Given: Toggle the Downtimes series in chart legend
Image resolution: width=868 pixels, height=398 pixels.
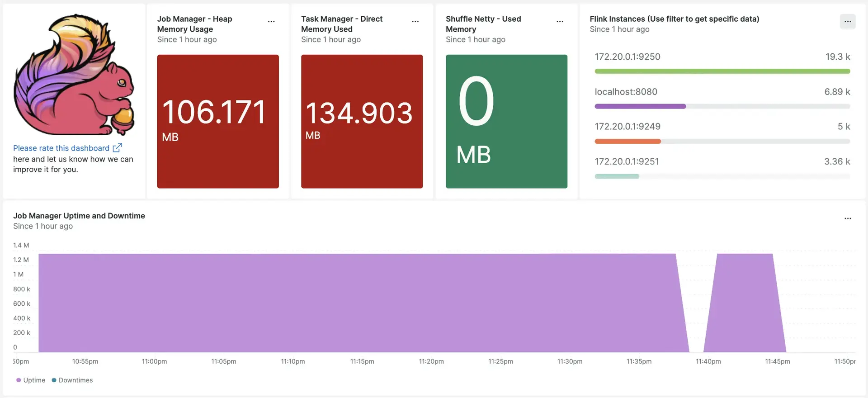Looking at the screenshot, I should click(x=72, y=380).
